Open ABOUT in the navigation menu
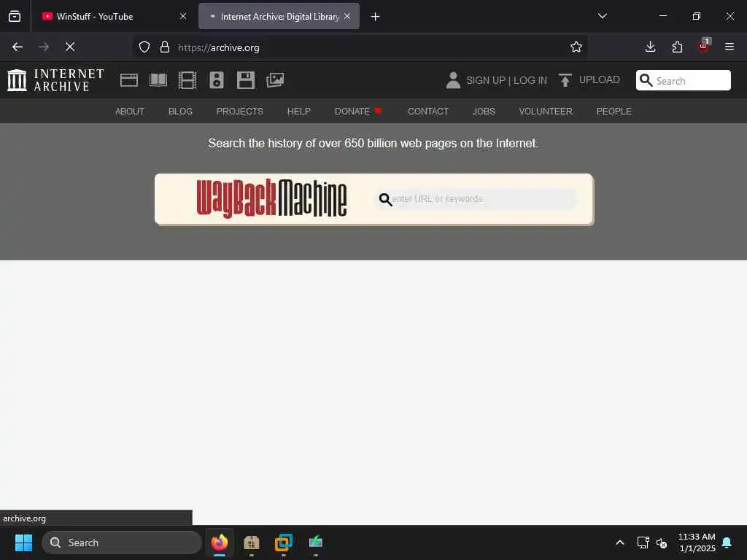The height and width of the screenshot is (560, 747). pyautogui.click(x=130, y=111)
